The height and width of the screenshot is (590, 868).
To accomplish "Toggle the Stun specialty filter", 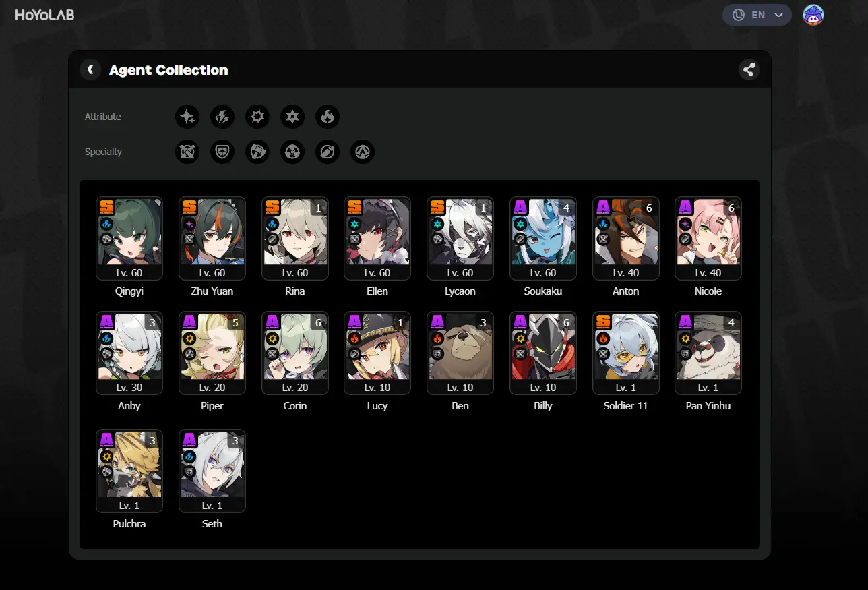I will coord(257,152).
